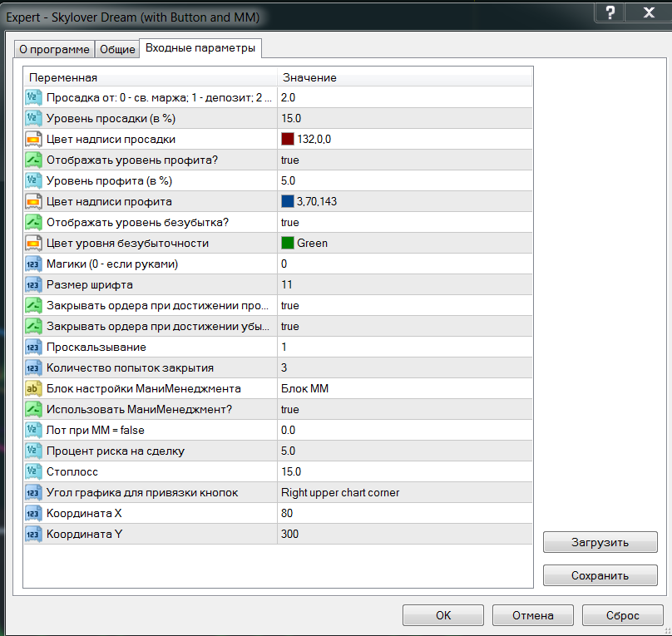This screenshot has height=636, width=672.
Task: Click the bool icon beside 'Отображать уровень профита?'
Action: [33, 160]
